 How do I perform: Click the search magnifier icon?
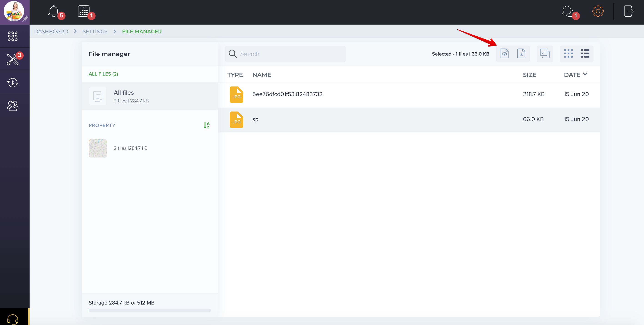point(232,54)
